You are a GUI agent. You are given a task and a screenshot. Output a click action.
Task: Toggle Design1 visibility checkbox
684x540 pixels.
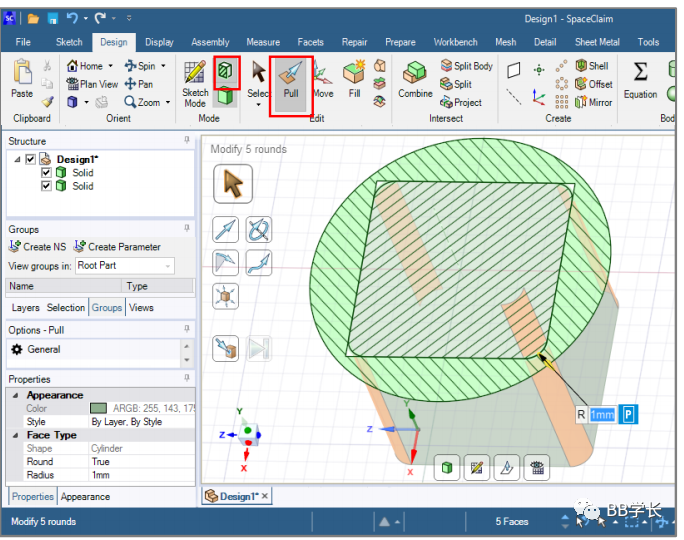click(30, 159)
